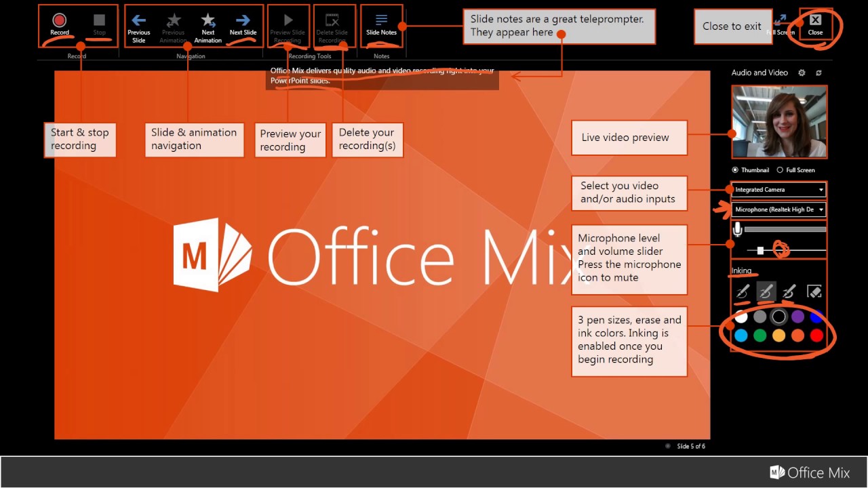Open the Microphone (Realtek High De dropdown
Viewport: 868px width, 488px height.
[779, 209]
